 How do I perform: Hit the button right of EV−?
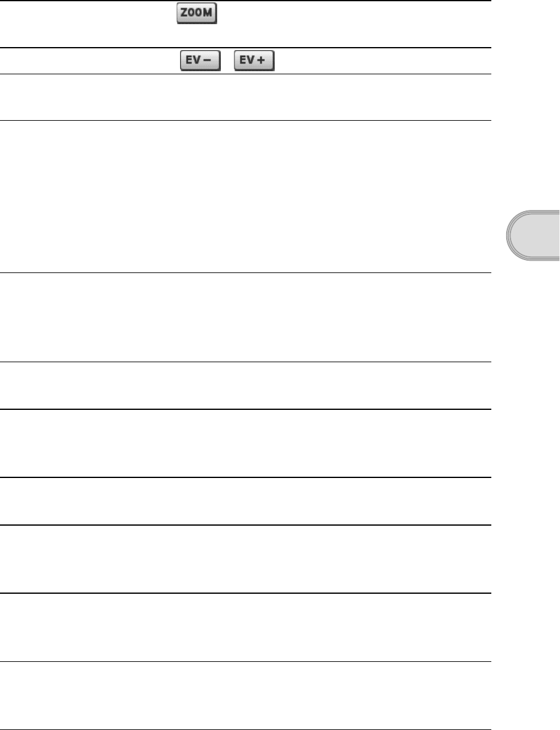tap(254, 61)
